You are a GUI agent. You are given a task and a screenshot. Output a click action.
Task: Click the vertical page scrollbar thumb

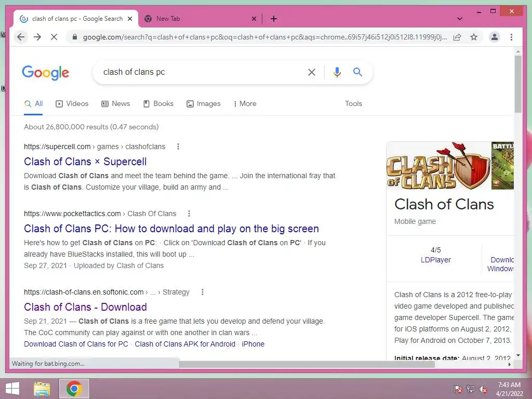pyautogui.click(x=518, y=84)
